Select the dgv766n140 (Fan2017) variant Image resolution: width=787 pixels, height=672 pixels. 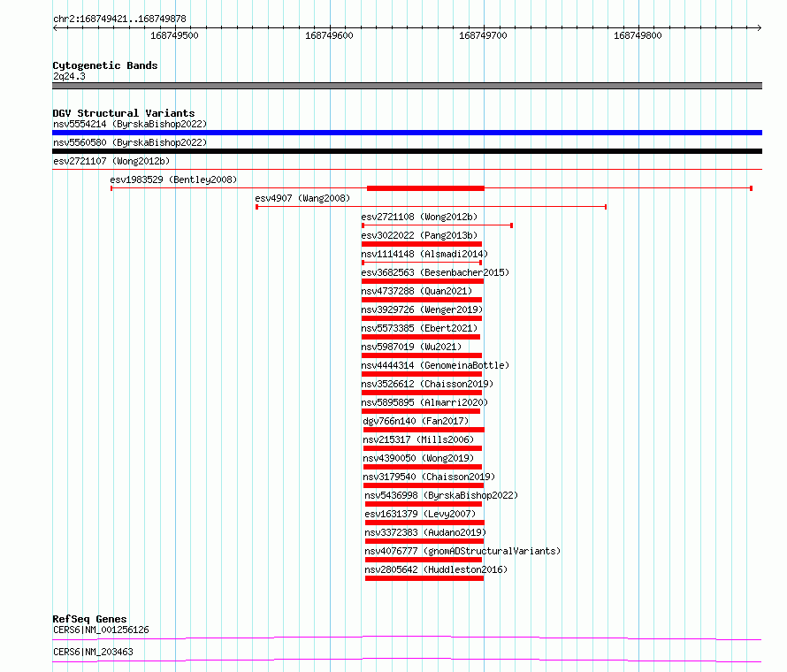[x=415, y=421]
